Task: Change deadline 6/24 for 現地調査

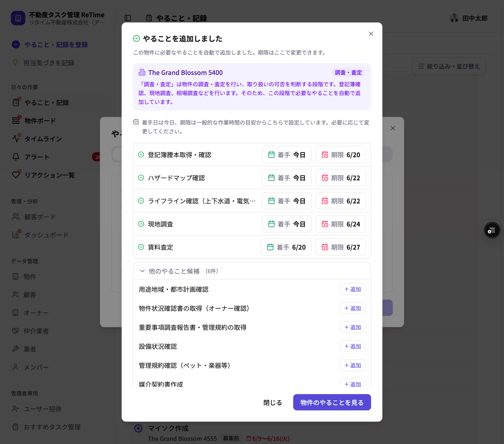Action: [x=341, y=224]
